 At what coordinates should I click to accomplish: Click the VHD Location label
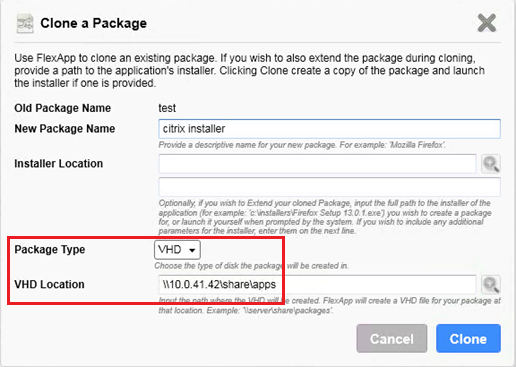[49, 284]
